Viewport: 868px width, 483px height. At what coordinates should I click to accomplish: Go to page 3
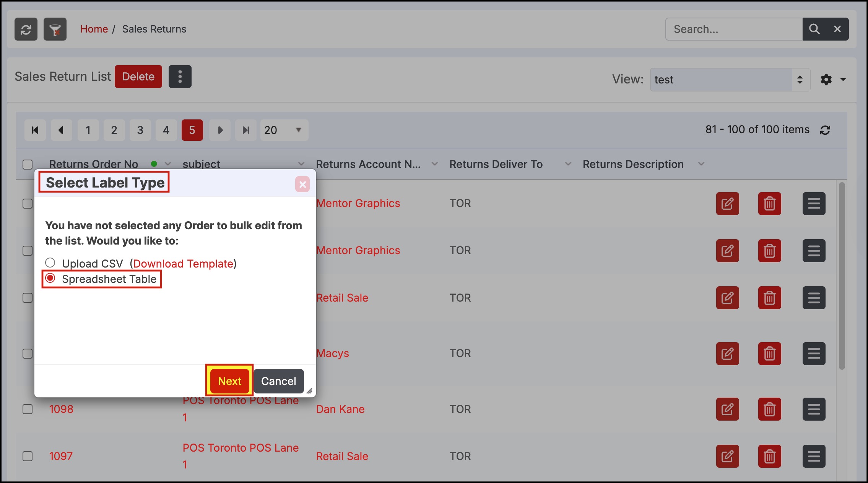(140, 130)
